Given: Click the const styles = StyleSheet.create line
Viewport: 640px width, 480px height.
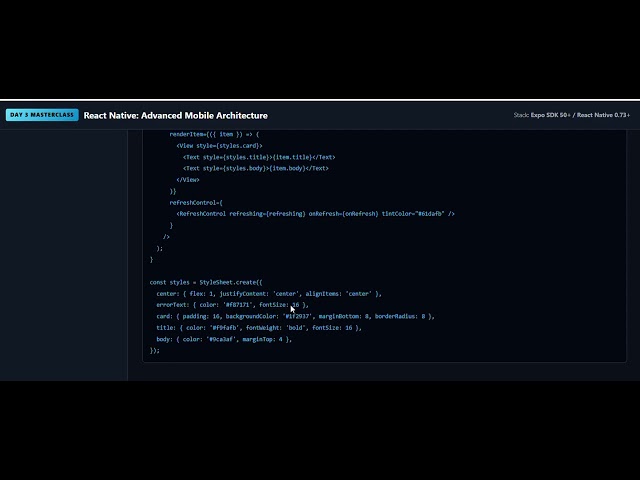Looking at the screenshot, I should 206,282.
